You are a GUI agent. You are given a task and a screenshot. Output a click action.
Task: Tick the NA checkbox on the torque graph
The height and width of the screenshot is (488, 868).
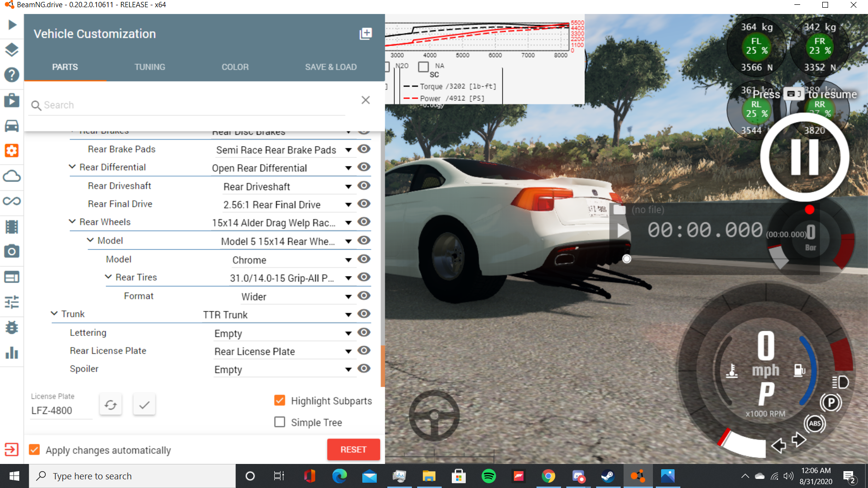click(423, 66)
